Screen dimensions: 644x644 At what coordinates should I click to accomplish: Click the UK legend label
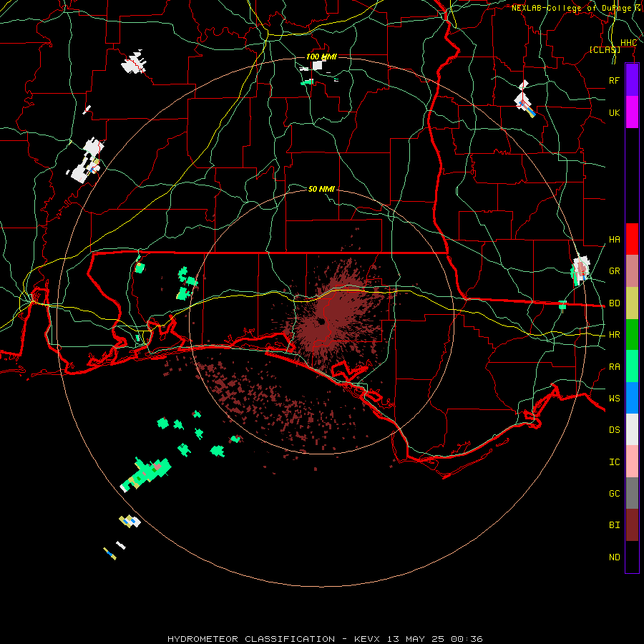(615, 112)
